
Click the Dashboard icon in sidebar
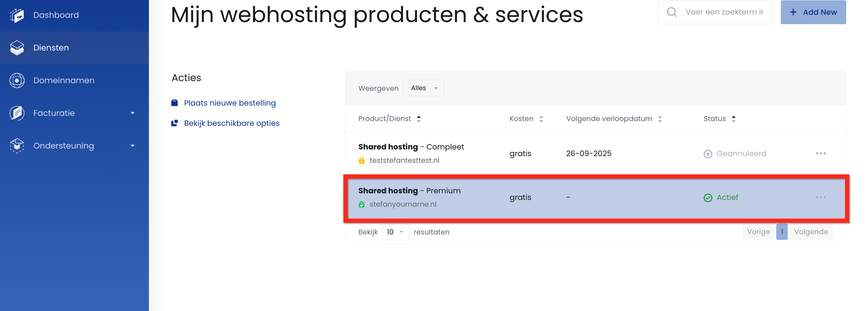17,15
